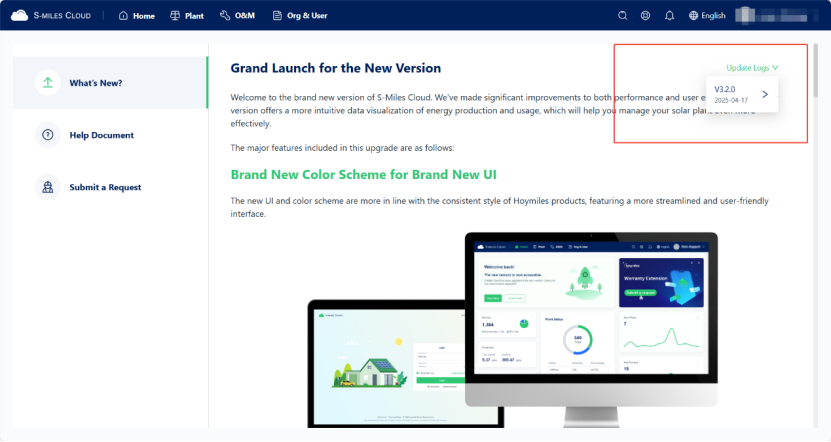The image size is (831, 442).
Task: Click the search magnifier icon
Action: [622, 16]
